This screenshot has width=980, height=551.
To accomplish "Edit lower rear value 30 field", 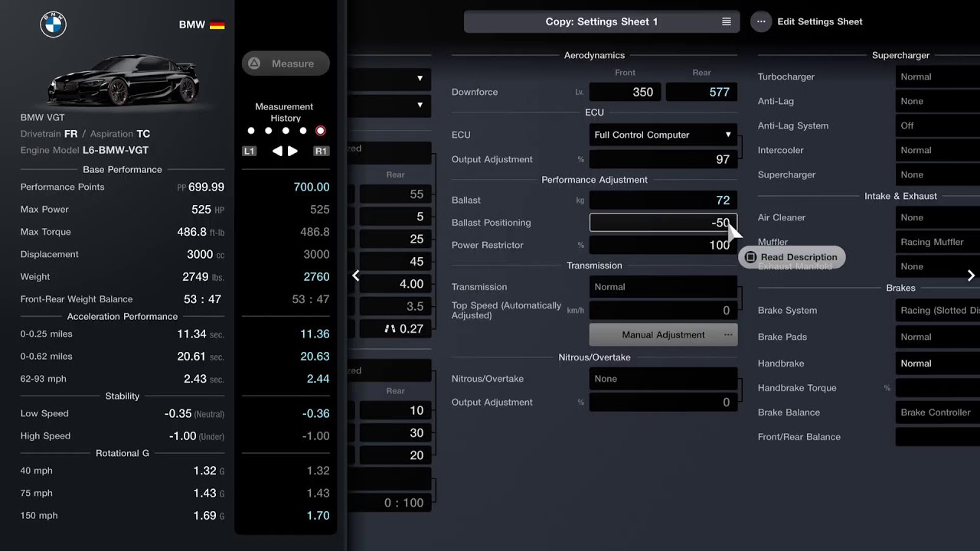I will point(395,433).
